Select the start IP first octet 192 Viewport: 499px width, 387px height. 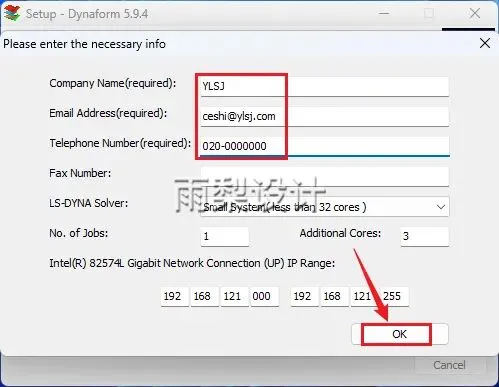coord(175,296)
